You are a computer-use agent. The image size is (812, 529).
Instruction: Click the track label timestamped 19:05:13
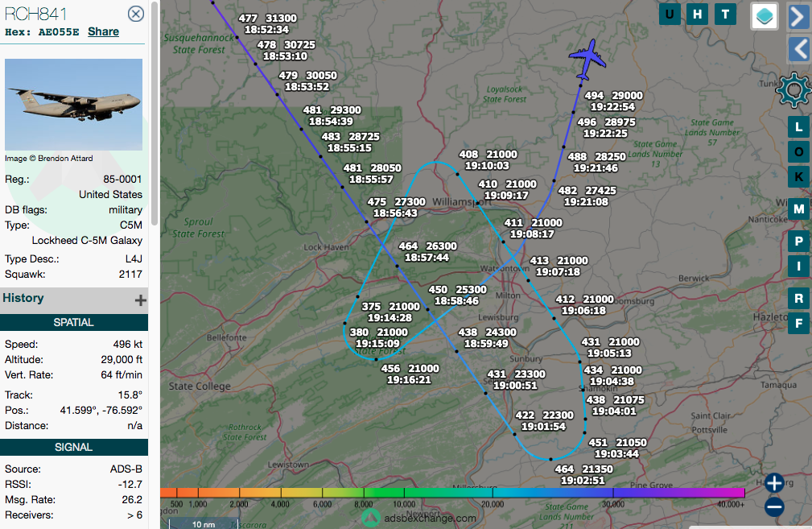(x=610, y=348)
